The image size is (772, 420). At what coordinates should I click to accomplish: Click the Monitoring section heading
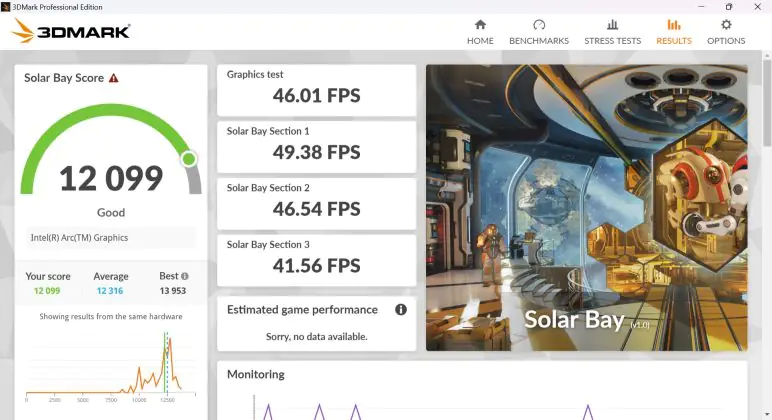coord(256,374)
